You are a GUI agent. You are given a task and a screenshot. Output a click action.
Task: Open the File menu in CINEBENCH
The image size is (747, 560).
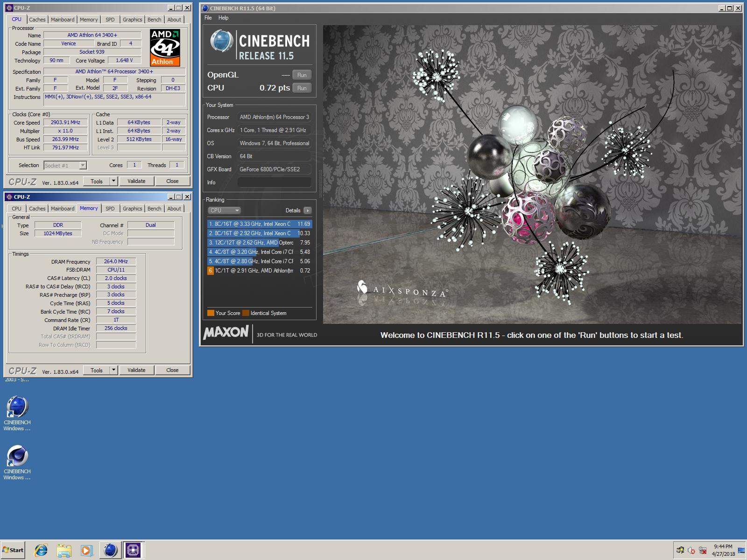pos(208,18)
